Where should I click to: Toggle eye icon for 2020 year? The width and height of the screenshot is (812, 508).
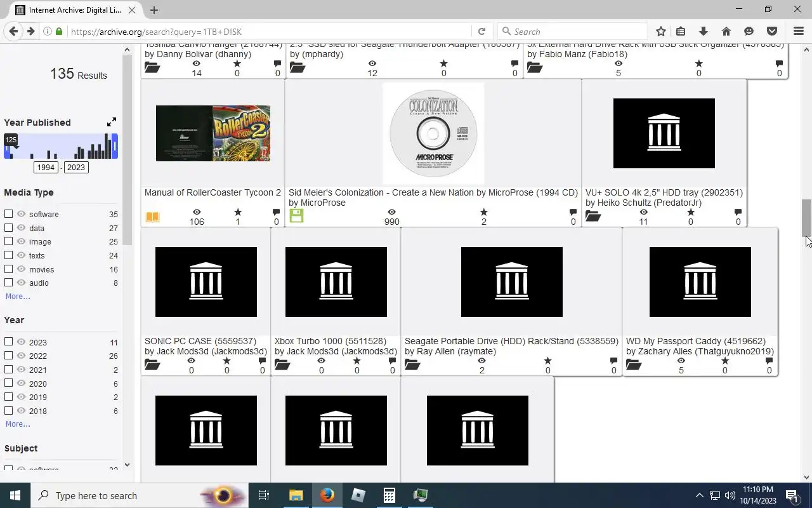coord(21,384)
